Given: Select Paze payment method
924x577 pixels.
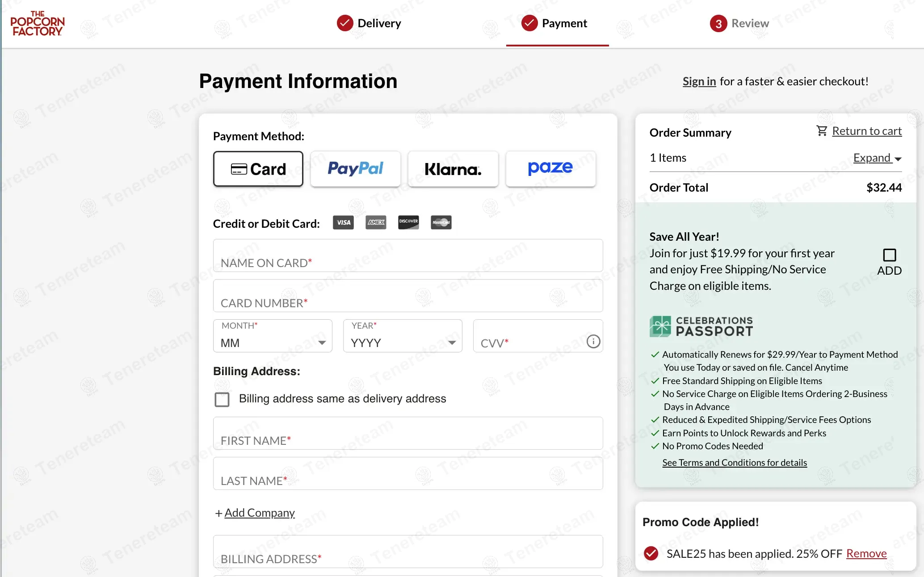Looking at the screenshot, I should point(550,169).
